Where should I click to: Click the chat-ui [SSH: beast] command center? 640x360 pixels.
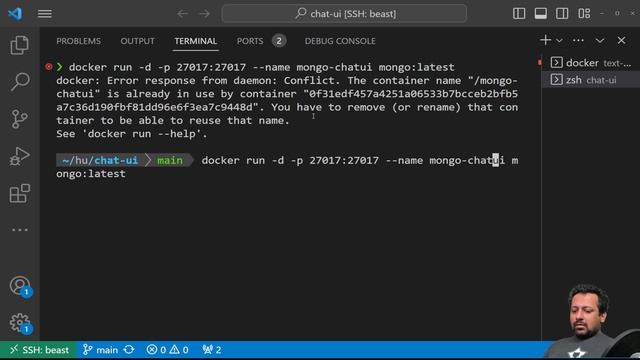344,13
